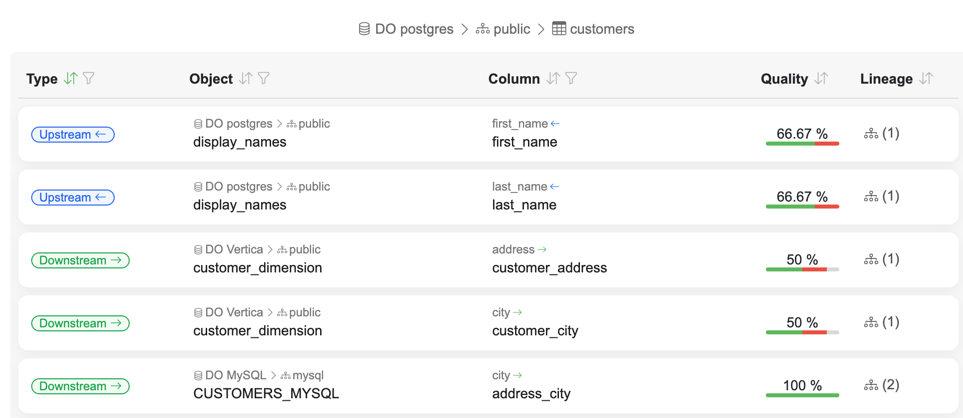This screenshot has width=963, height=418.
Task: Open lineage graph icon for address_city row
Action: (x=871, y=385)
